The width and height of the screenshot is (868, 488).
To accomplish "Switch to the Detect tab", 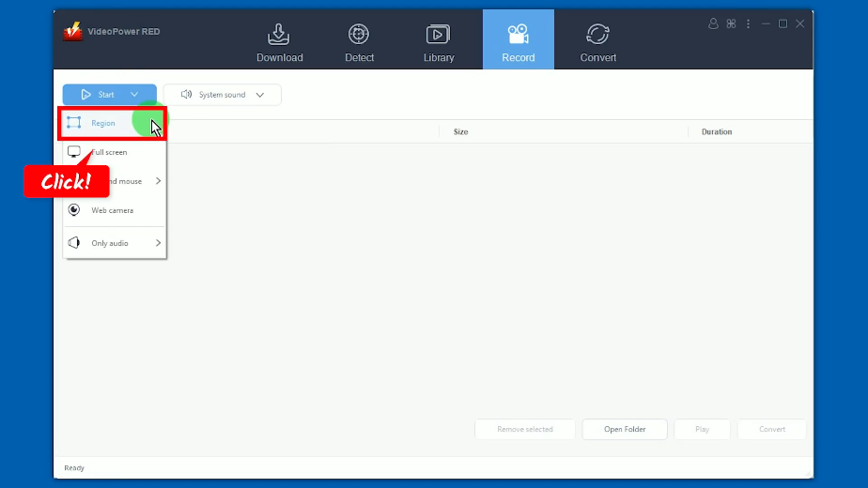I will coord(359,42).
